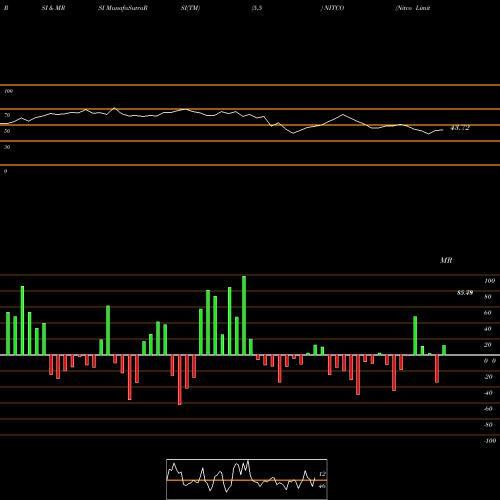Click the end point of RSI line

(x=443, y=130)
